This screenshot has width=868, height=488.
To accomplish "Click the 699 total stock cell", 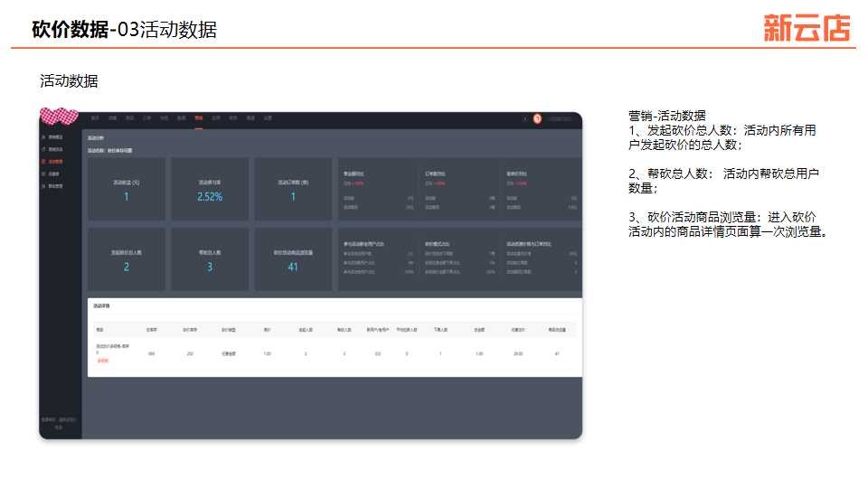I will [151, 353].
